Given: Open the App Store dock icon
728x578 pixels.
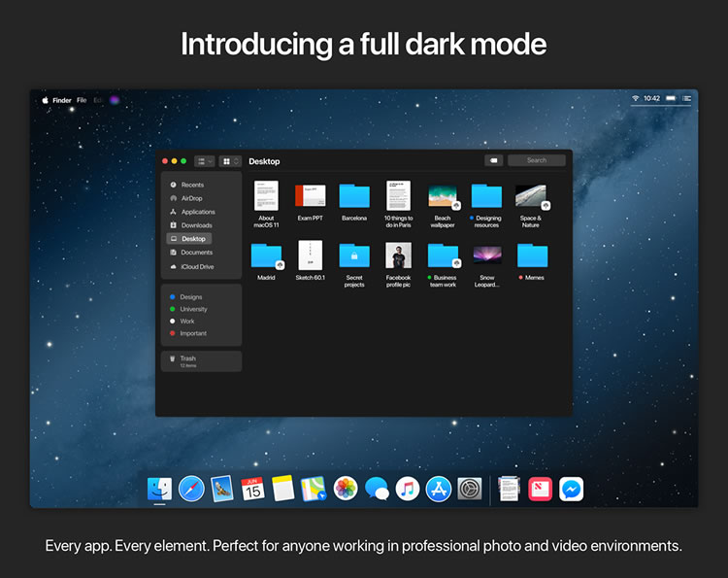Looking at the screenshot, I should click(438, 489).
